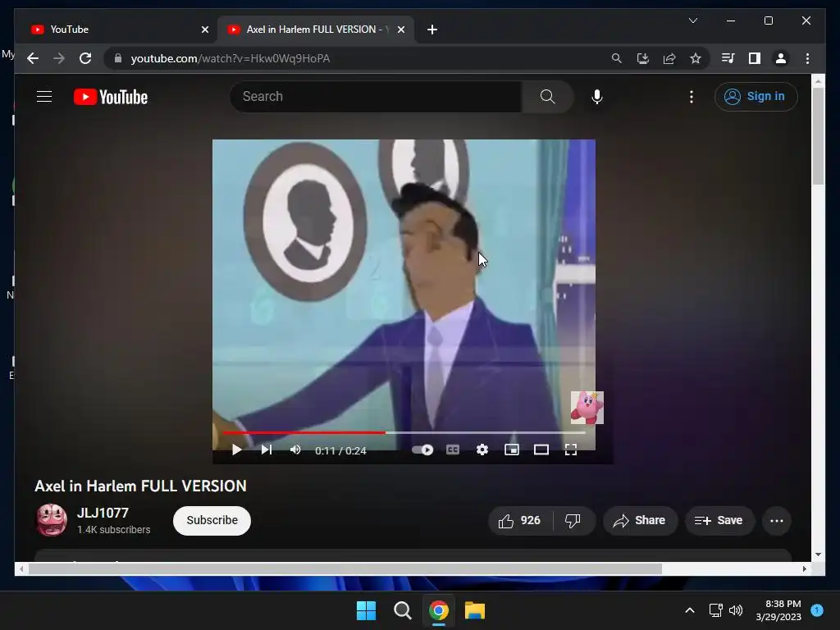Close the first YouTube tab
This screenshot has width=840, height=630.
[204, 30]
